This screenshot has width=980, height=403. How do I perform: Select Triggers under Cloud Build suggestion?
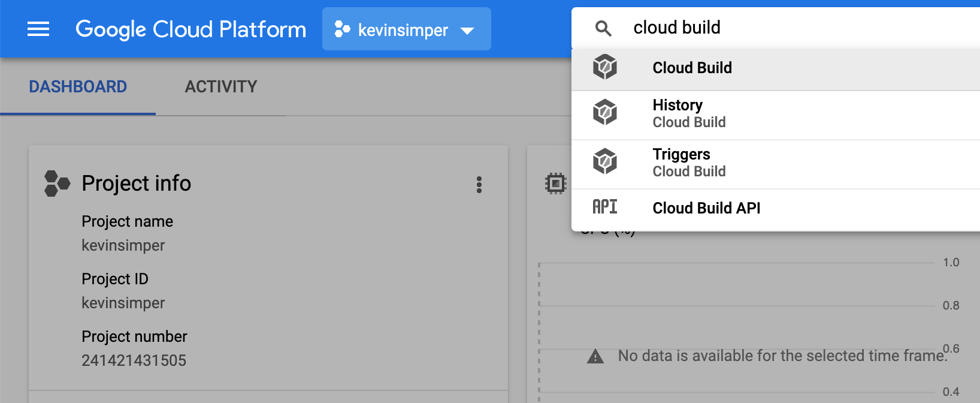[x=776, y=164]
